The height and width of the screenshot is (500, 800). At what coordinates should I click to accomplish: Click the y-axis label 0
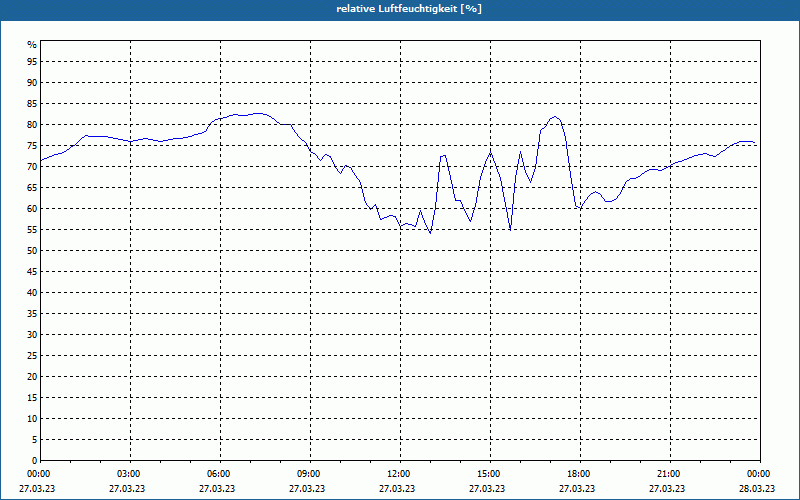(x=34, y=461)
